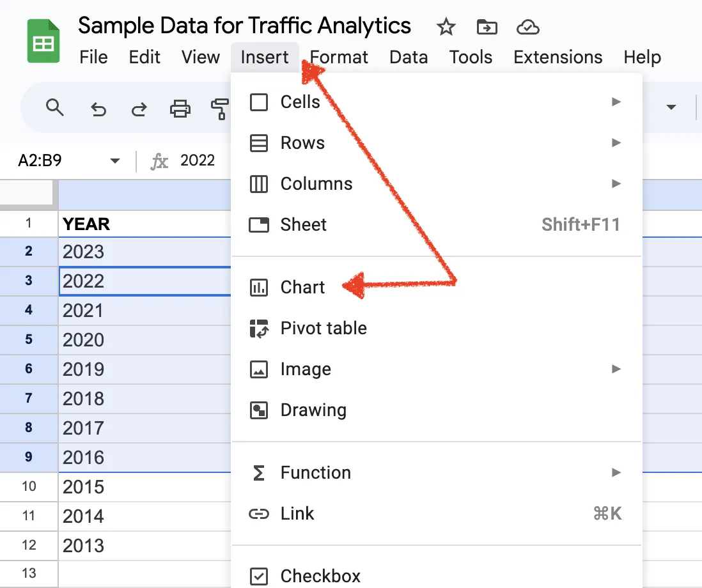The width and height of the screenshot is (702, 588).
Task: Expand the Function submenu
Action: (x=437, y=472)
